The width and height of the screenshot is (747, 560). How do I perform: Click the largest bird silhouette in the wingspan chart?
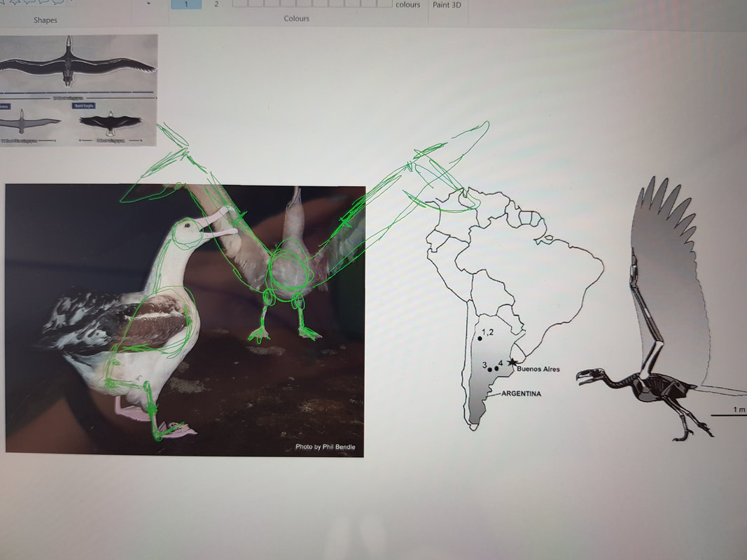click(x=69, y=64)
